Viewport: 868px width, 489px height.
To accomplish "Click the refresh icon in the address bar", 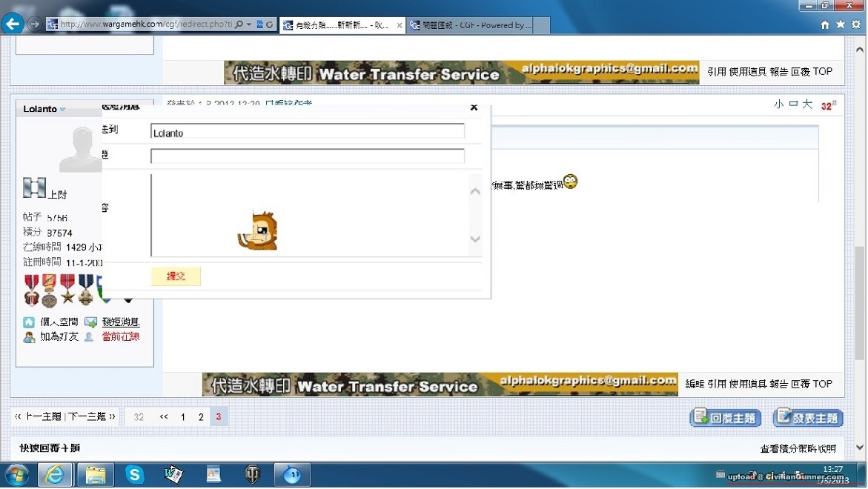I will 270,24.
